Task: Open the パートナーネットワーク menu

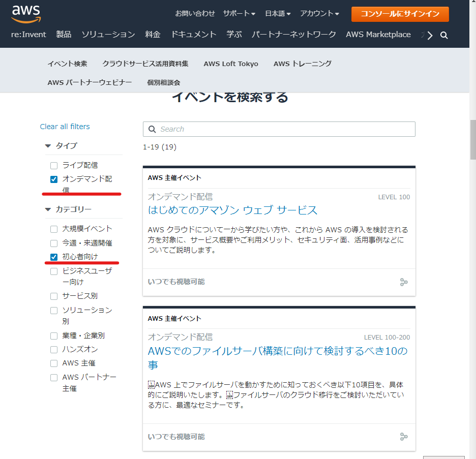Action: [x=294, y=35]
